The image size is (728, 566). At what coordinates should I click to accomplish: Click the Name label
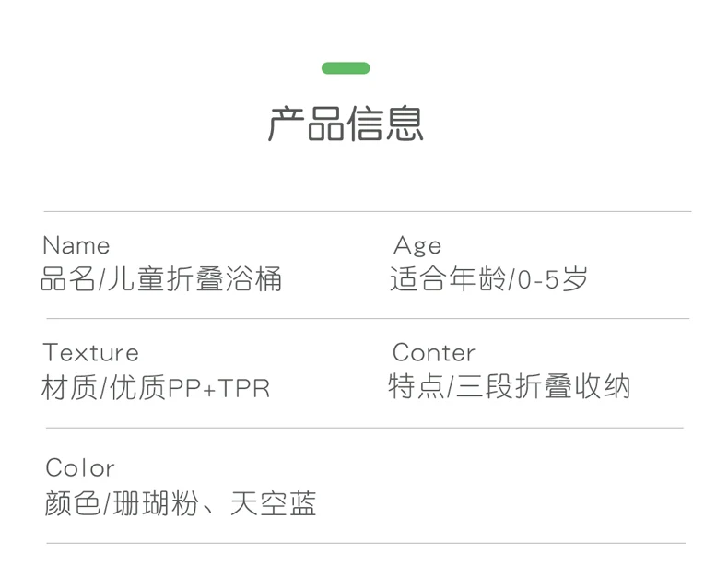tap(76, 246)
